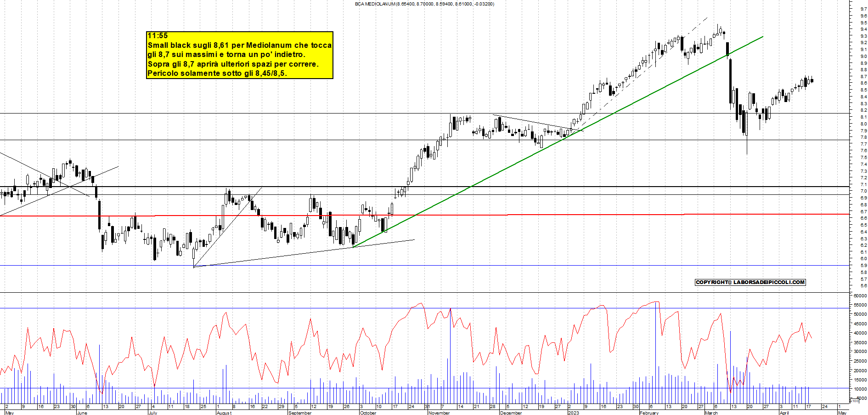Screen dimensions: 868x415
Task: Click the June month label on time axis
Action: 82,413
